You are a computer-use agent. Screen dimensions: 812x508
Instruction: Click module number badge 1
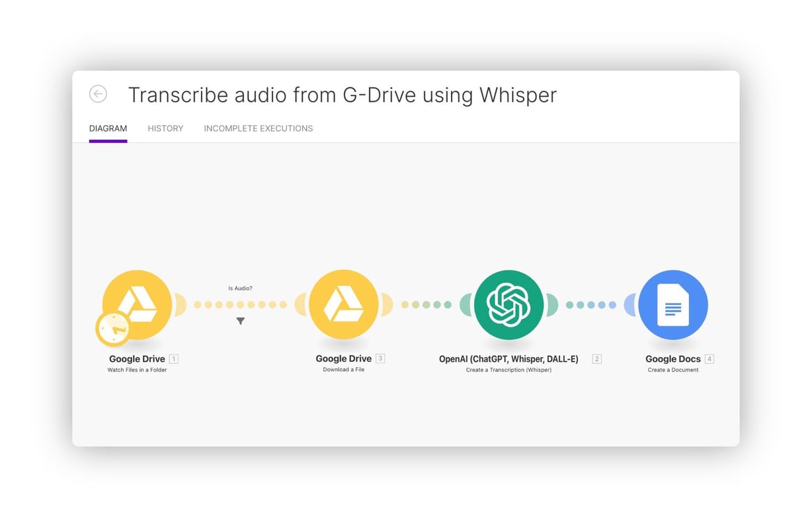(174, 359)
